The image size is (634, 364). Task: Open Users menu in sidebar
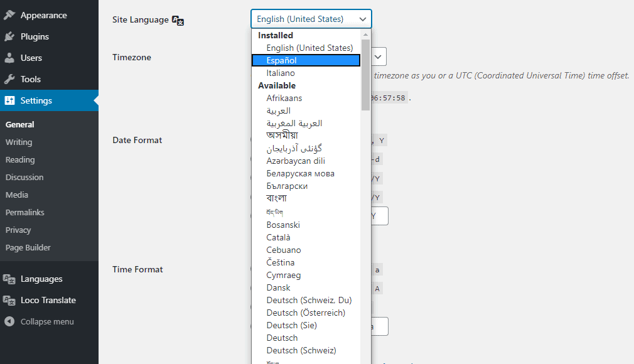pos(49,58)
